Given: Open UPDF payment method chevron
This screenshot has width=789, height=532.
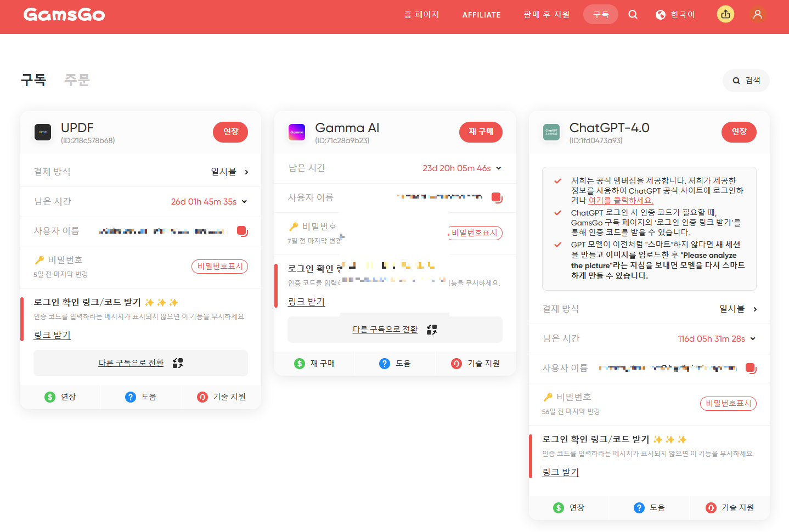Looking at the screenshot, I should [x=246, y=172].
